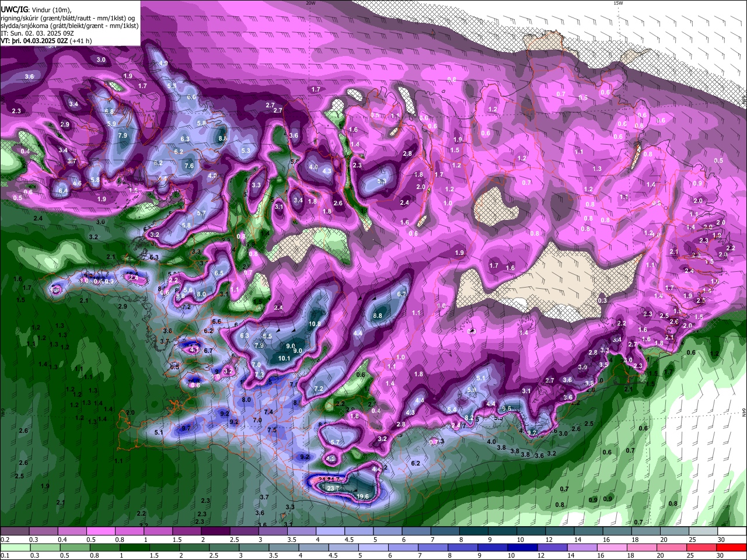Click the map value "10.1"
The height and width of the screenshot is (560, 747).
pos(284,358)
